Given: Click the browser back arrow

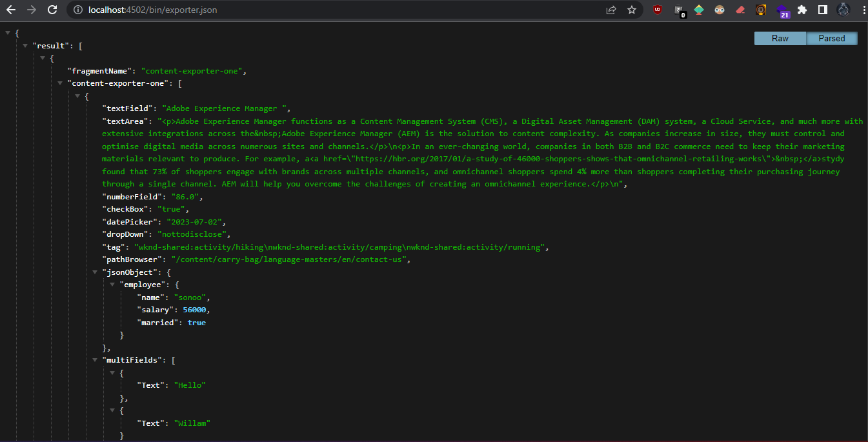Looking at the screenshot, I should 12,10.
